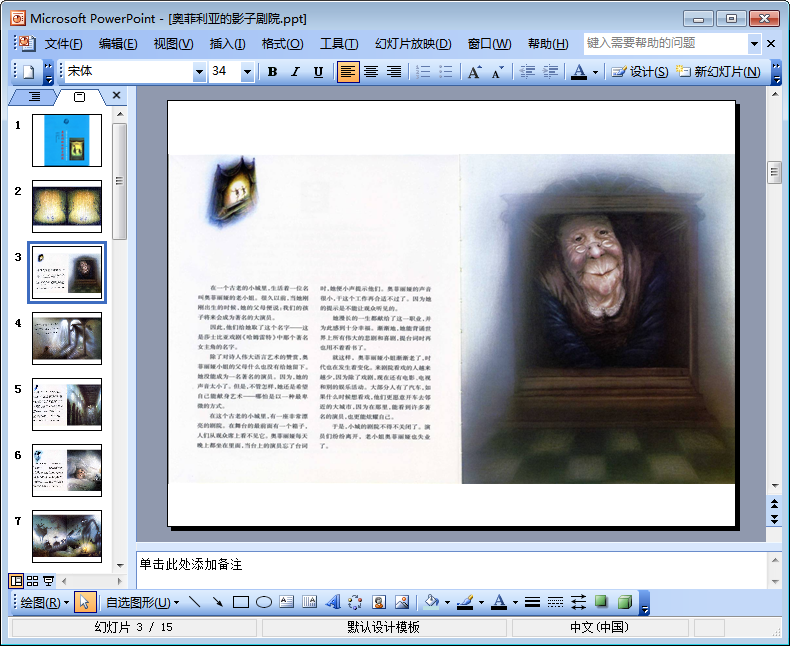This screenshot has width=790, height=646.
Task: Select slide 7 thumbnail
Action: pyautogui.click(x=67, y=536)
